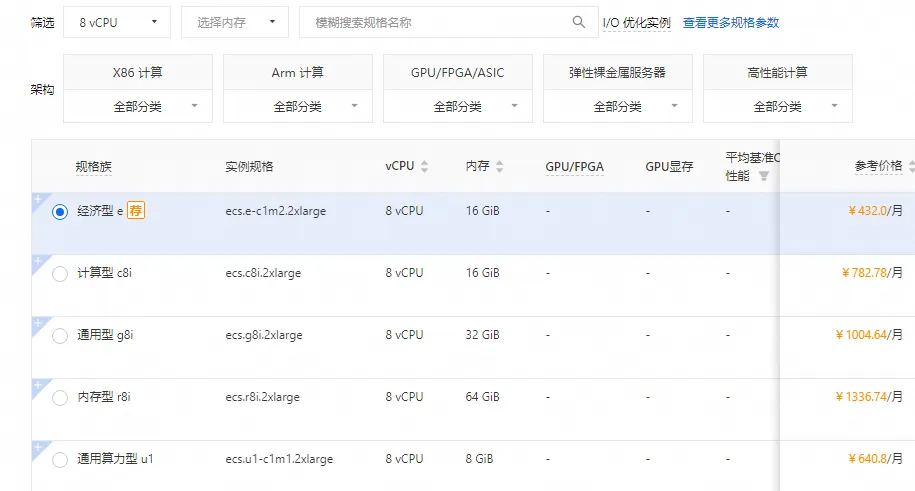Open 全部分类 dropdown under GPU/FPGA/ASIC
This screenshot has width=915, height=491.
[x=458, y=106]
